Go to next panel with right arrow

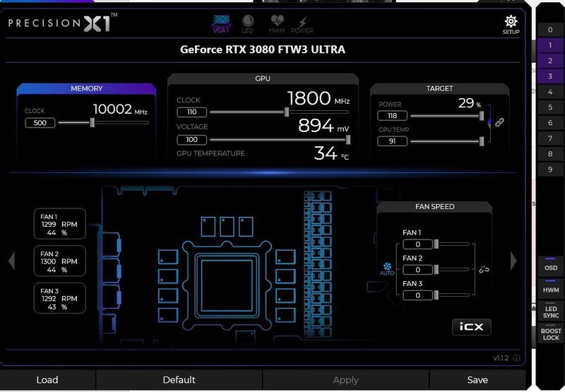513,261
